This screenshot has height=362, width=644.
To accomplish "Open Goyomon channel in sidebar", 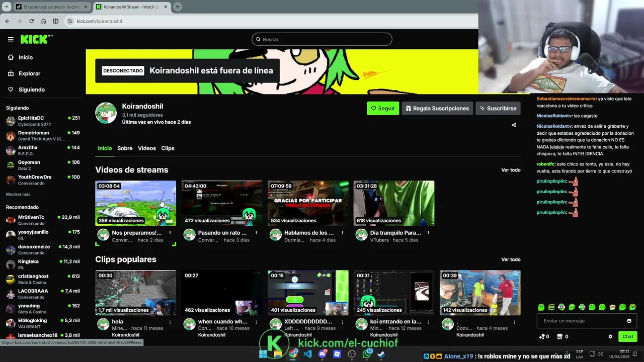I will point(43,165).
